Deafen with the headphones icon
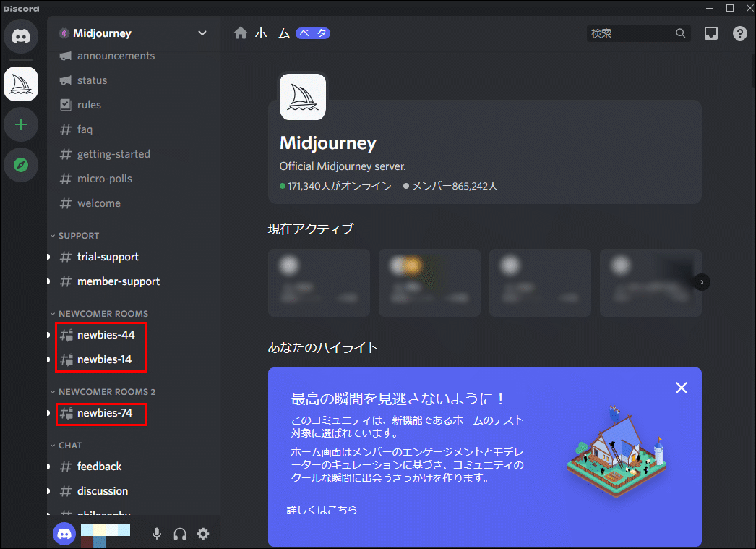This screenshot has height=549, width=756. point(180,534)
